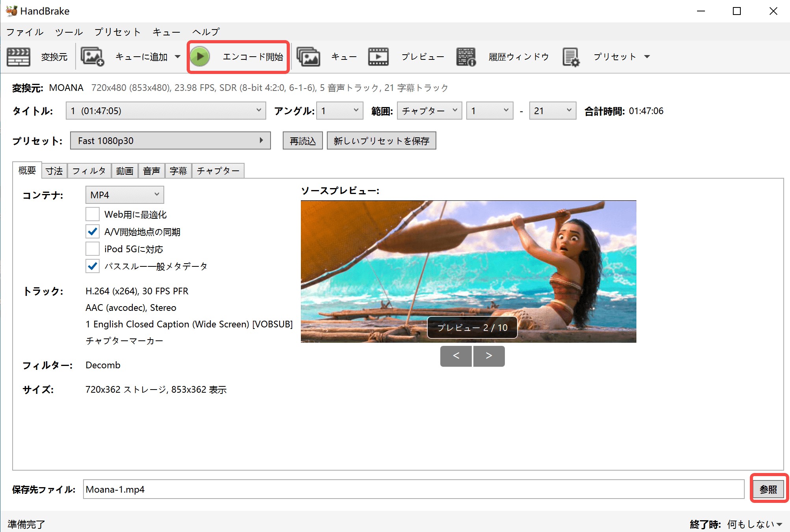Click the 再読込 button
Viewport: 790px width, 532px height.
click(x=303, y=140)
